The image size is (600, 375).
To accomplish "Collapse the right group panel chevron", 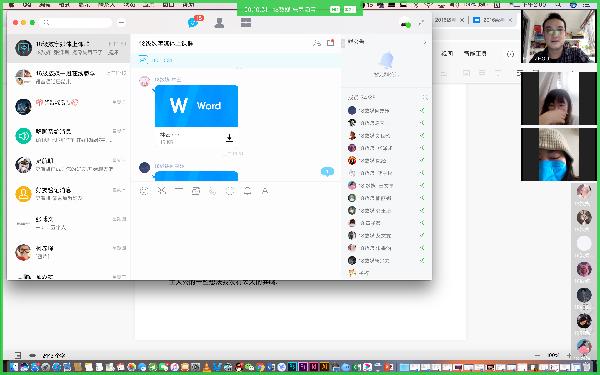I will 425,42.
